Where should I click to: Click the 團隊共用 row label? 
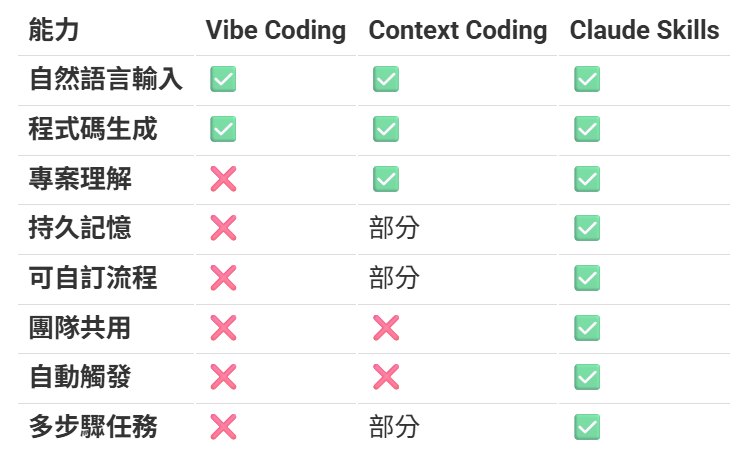pyautogui.click(x=80, y=327)
